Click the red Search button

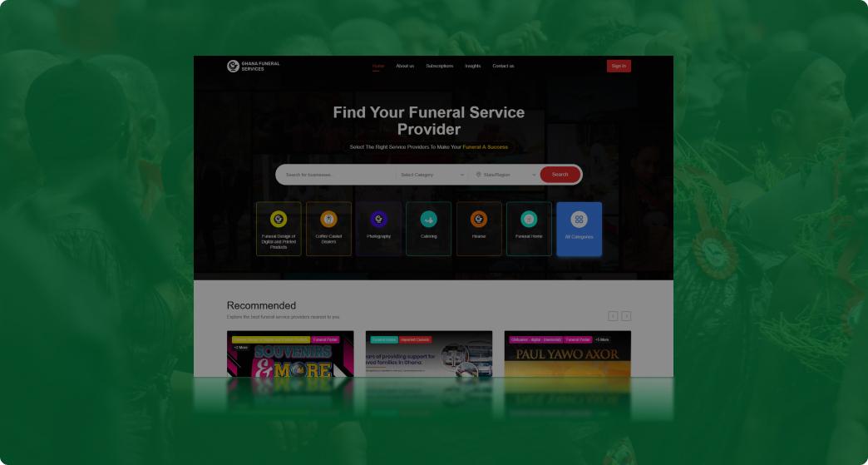point(560,175)
